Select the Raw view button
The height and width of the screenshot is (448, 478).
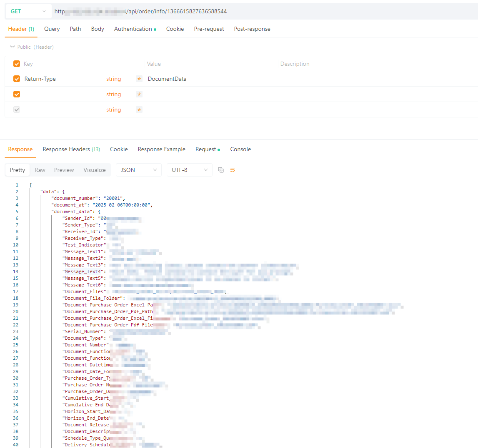click(x=40, y=170)
